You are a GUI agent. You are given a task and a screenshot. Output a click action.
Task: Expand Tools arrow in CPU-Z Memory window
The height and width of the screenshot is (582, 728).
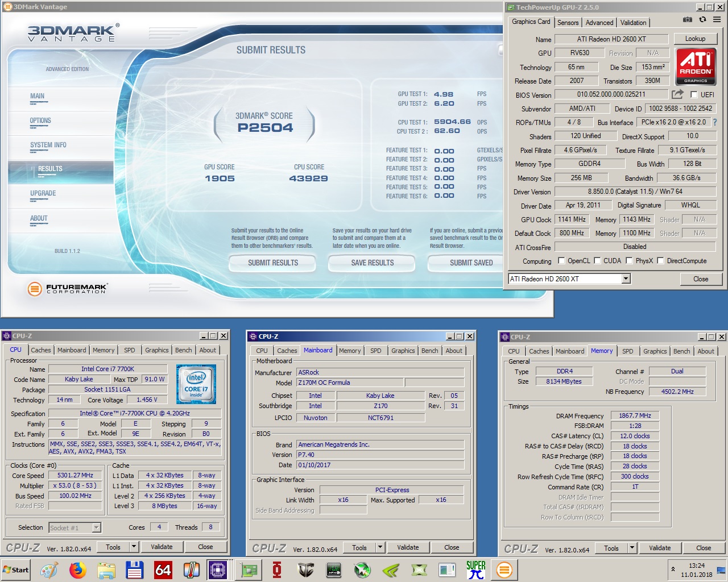point(632,548)
